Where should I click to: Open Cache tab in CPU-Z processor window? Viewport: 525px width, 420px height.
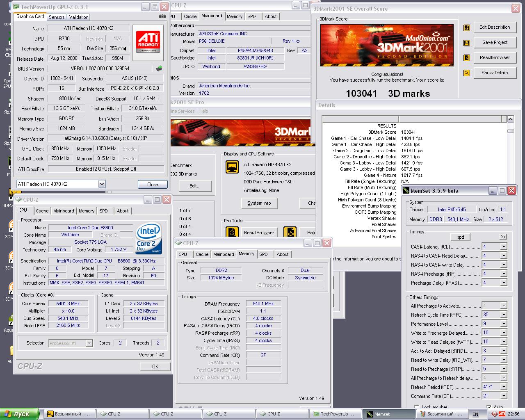click(x=42, y=211)
